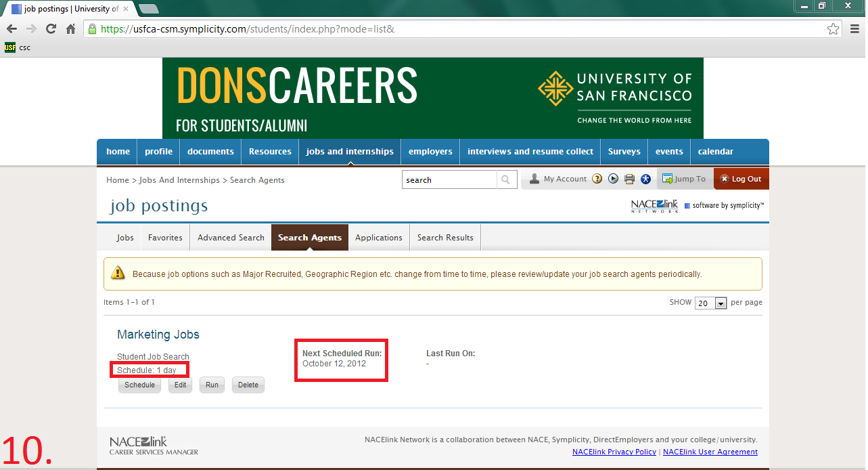Select the Search Agents tab
The width and height of the screenshot is (868, 470).
click(x=310, y=238)
